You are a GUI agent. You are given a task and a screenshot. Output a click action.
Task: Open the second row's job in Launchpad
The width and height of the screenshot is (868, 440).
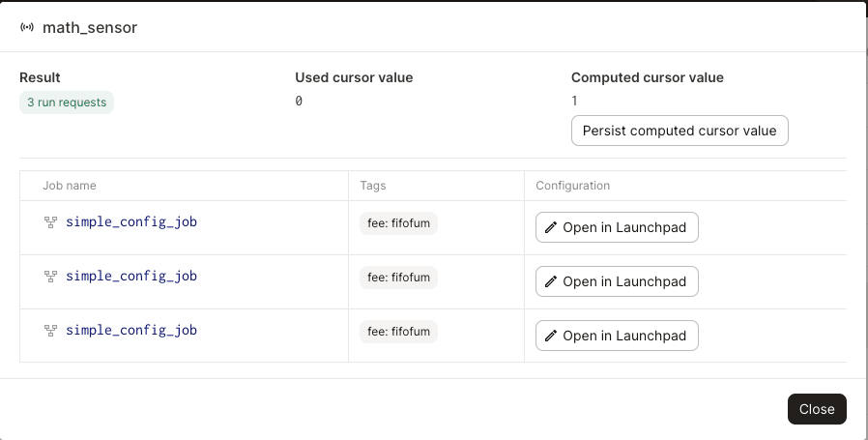(617, 282)
